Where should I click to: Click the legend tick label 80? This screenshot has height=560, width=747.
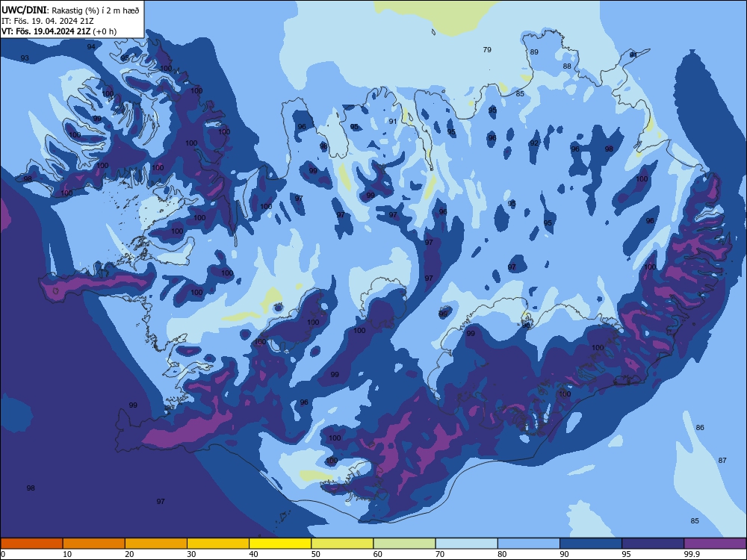502,554
